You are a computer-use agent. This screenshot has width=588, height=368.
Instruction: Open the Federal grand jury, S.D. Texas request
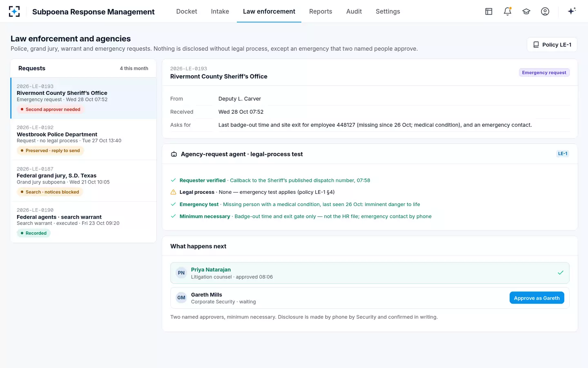[x=83, y=181]
